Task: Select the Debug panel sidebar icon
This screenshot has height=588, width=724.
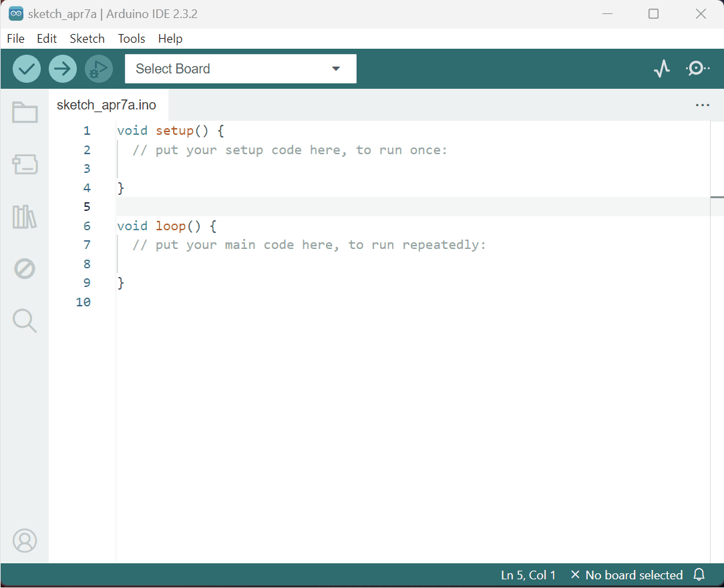Action: (25, 268)
